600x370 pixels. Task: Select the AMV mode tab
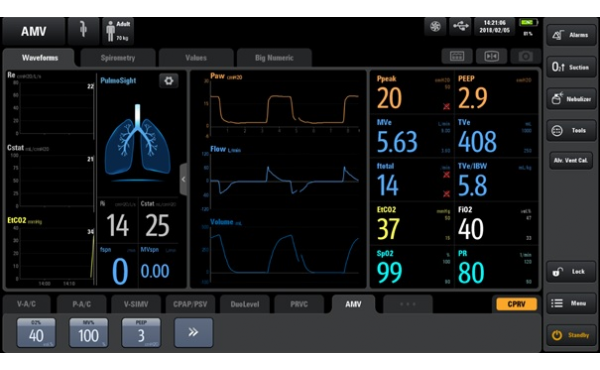pos(353,304)
